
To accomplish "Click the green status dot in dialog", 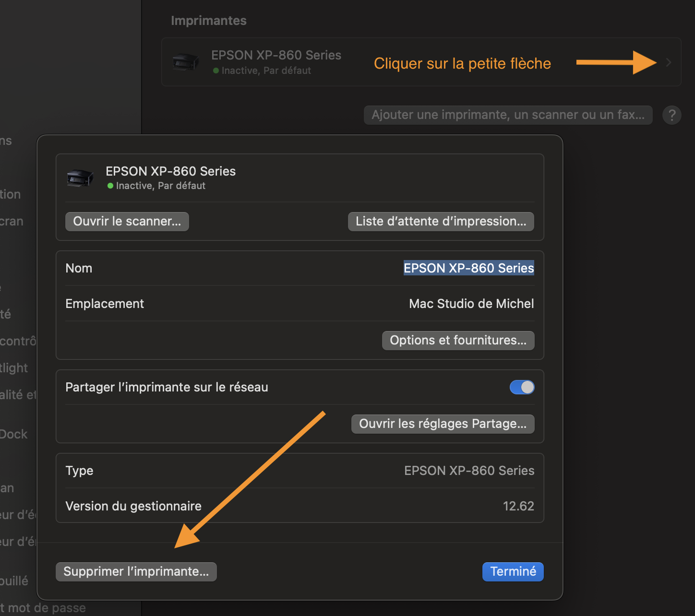I will 110,186.
